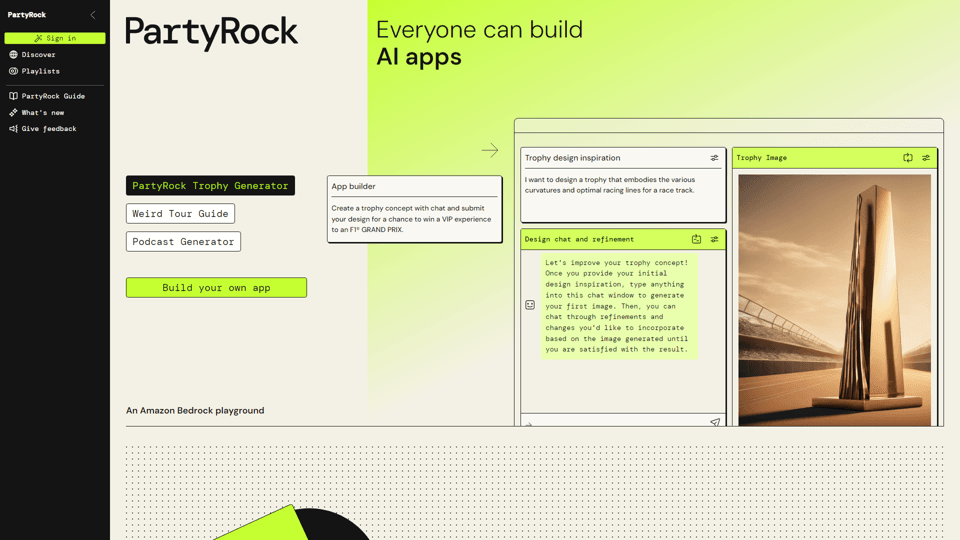
Task: Collapse the sidebar with the chevron arrow
Action: 93,15
